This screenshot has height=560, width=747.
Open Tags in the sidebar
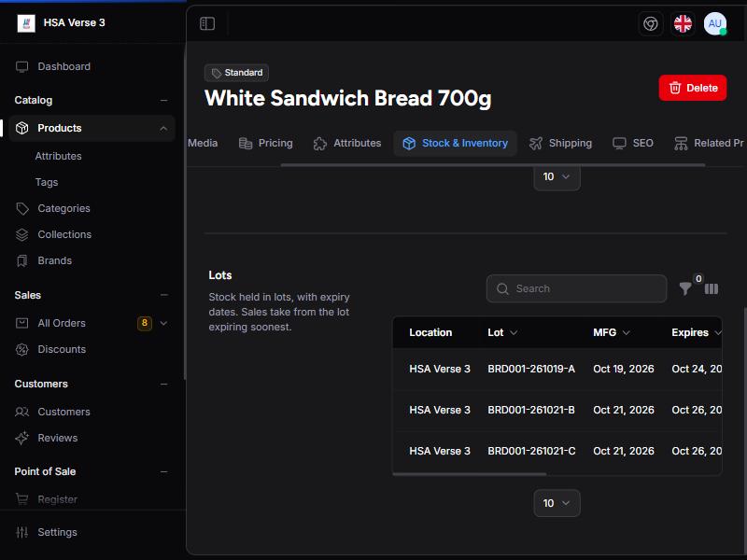(x=47, y=182)
